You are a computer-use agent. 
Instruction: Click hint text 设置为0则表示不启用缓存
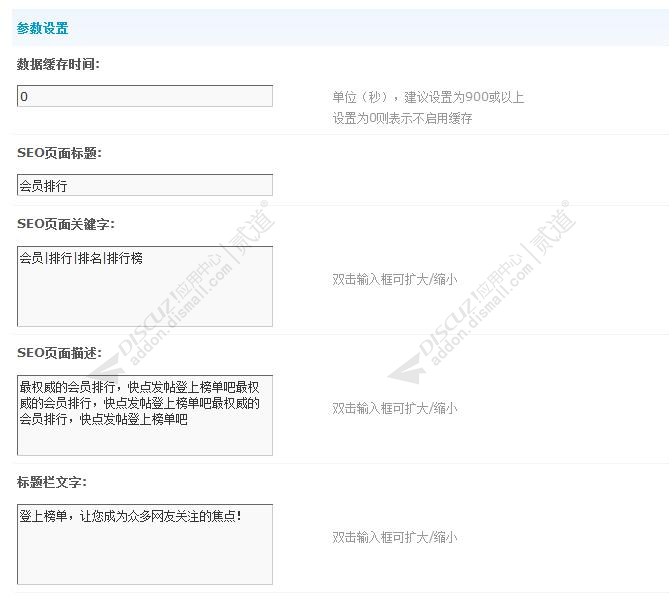click(x=402, y=118)
